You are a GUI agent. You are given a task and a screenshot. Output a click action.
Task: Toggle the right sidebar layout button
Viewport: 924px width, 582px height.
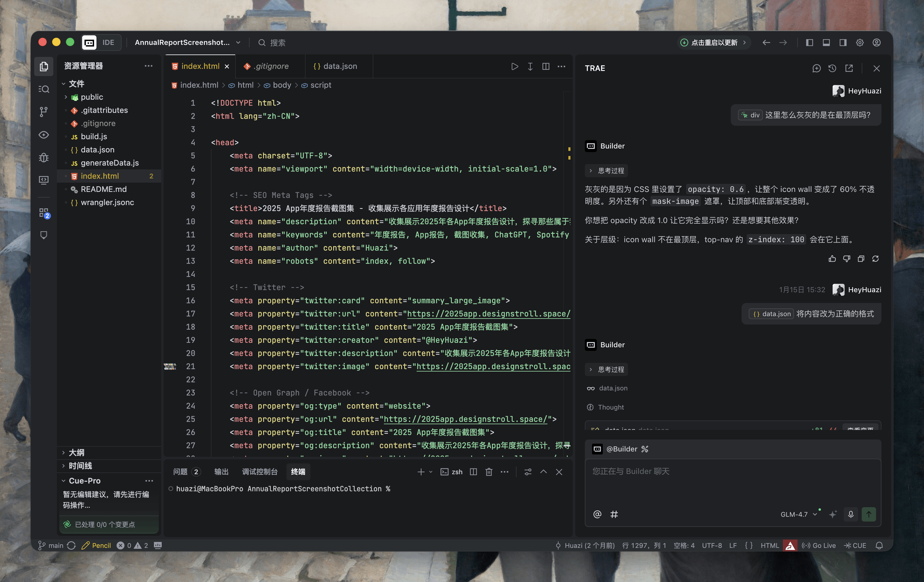click(x=843, y=43)
